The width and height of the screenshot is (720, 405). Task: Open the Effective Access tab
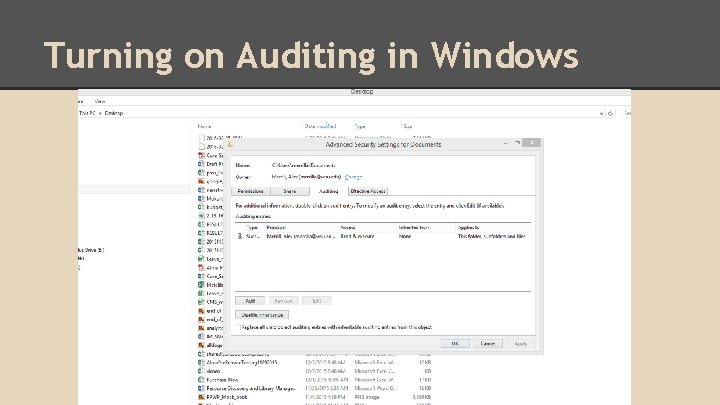click(368, 191)
